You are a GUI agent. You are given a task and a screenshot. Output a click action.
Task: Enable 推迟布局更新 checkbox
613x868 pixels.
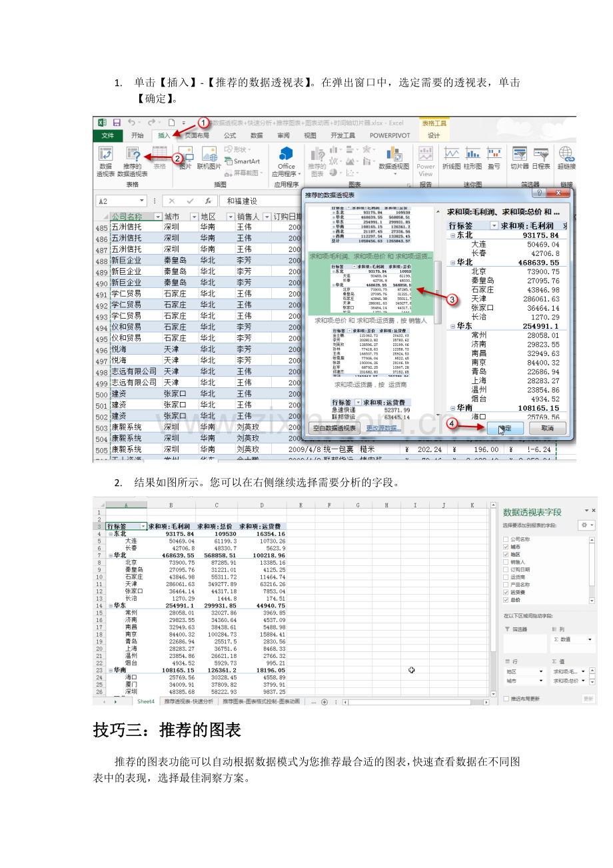point(506,699)
